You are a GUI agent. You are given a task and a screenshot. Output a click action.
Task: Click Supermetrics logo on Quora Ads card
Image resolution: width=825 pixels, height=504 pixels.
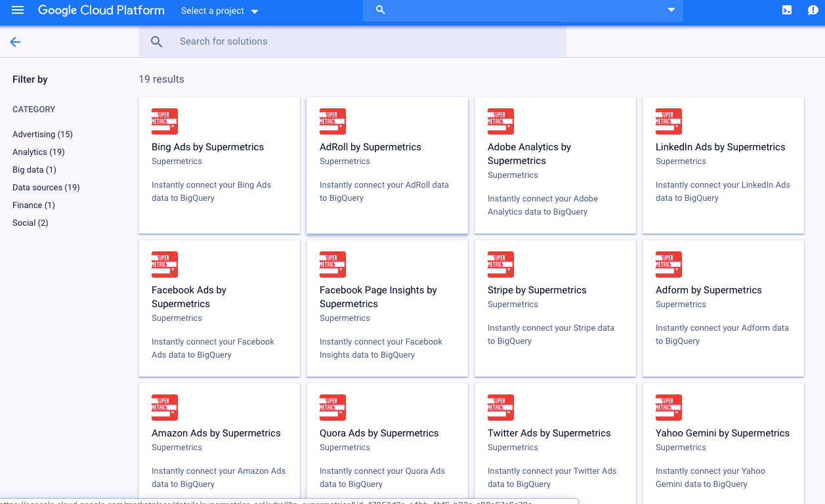tap(333, 408)
